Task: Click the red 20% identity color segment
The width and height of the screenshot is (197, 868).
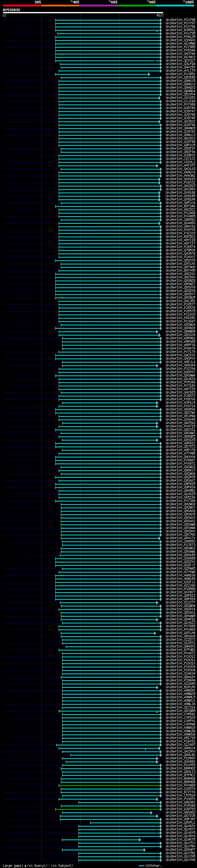Action: click(22, 6)
